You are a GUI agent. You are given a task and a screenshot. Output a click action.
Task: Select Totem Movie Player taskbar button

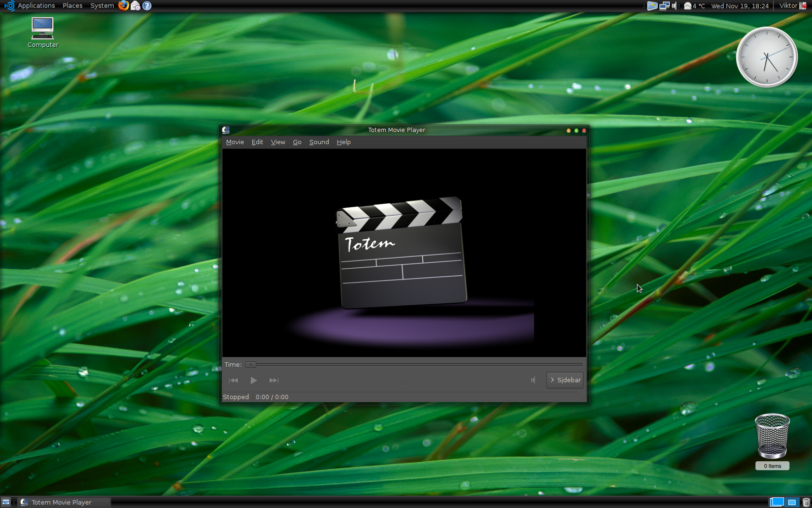(x=64, y=502)
